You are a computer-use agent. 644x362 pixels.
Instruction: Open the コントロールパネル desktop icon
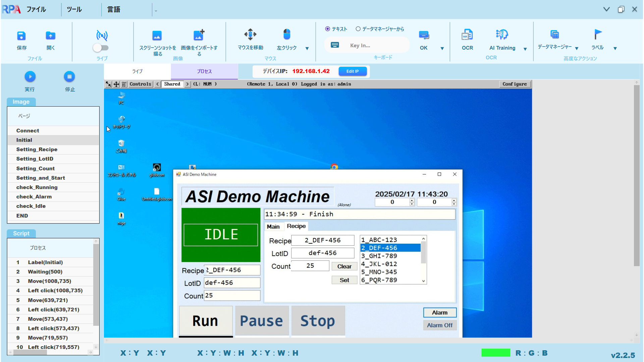click(x=121, y=171)
